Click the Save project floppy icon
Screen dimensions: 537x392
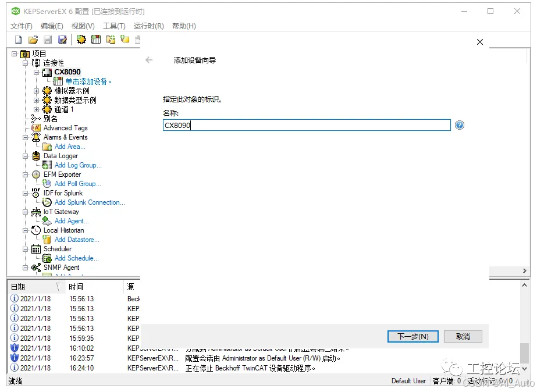point(48,40)
